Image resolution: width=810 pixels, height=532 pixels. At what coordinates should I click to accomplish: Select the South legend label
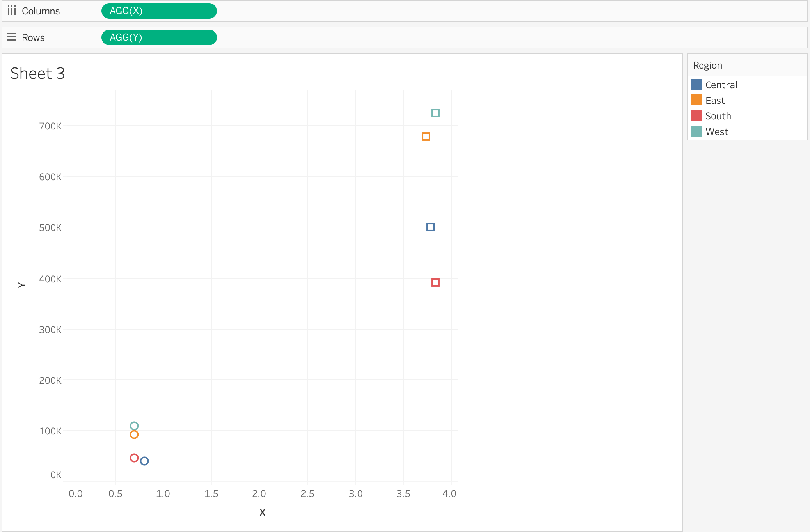click(718, 116)
